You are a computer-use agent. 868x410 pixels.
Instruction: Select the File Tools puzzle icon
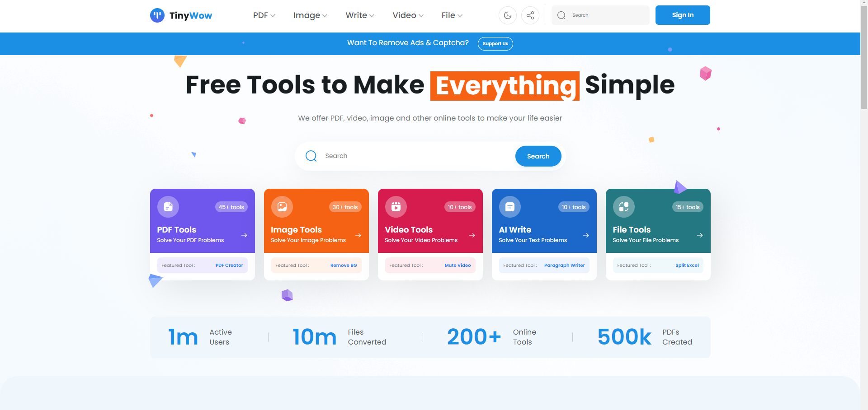point(623,206)
